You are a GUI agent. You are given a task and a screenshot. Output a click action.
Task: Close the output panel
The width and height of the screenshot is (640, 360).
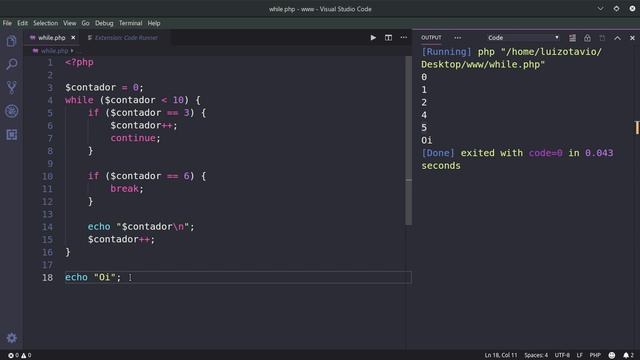[x=632, y=38]
